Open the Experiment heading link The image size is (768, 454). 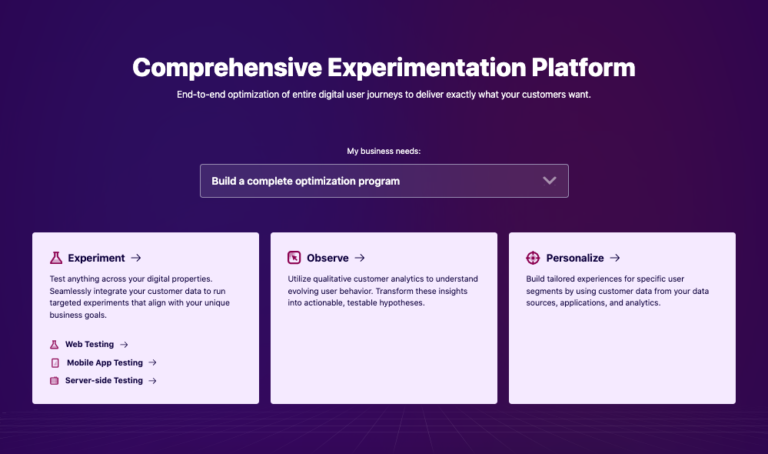[96, 258]
